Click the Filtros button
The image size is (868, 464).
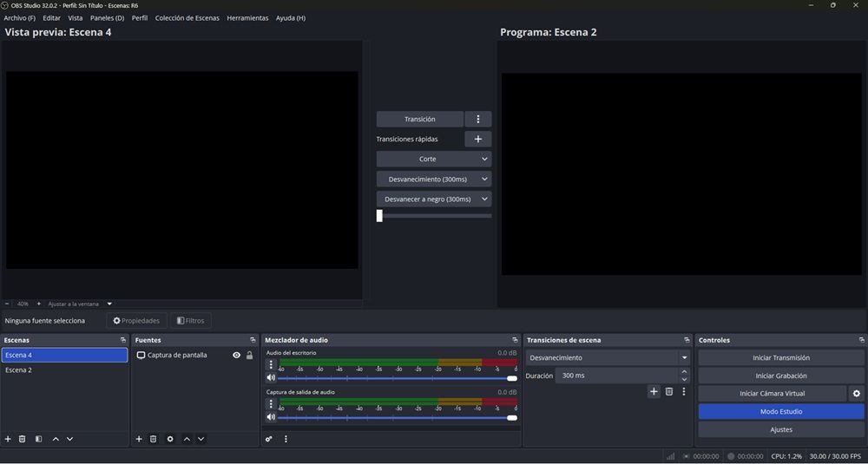(x=190, y=321)
